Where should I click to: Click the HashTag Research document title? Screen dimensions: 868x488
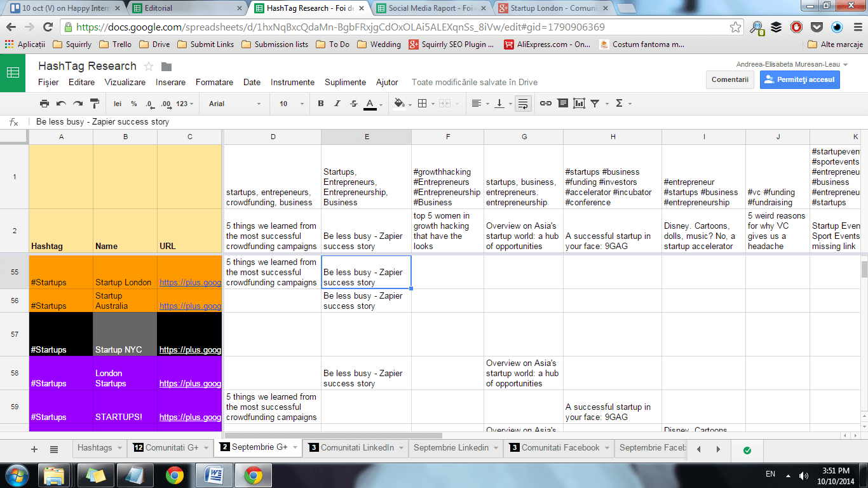87,66
